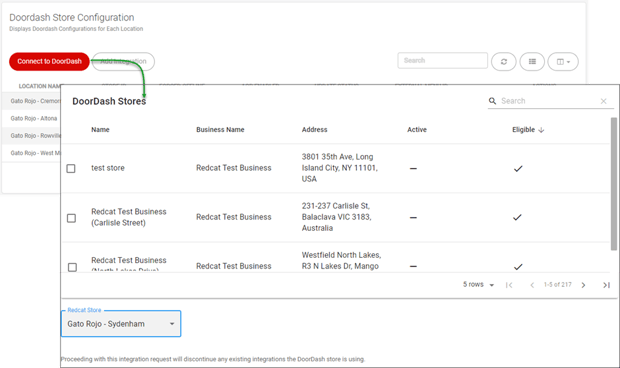Viewport: 620px width, 368px height.
Task: Click the Connect to DoorDash button
Action: pos(49,62)
